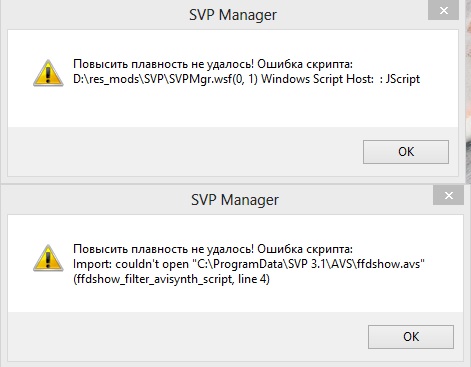Select the upper SVP Manager title bar
The width and height of the screenshot is (471, 367).
pos(233,15)
